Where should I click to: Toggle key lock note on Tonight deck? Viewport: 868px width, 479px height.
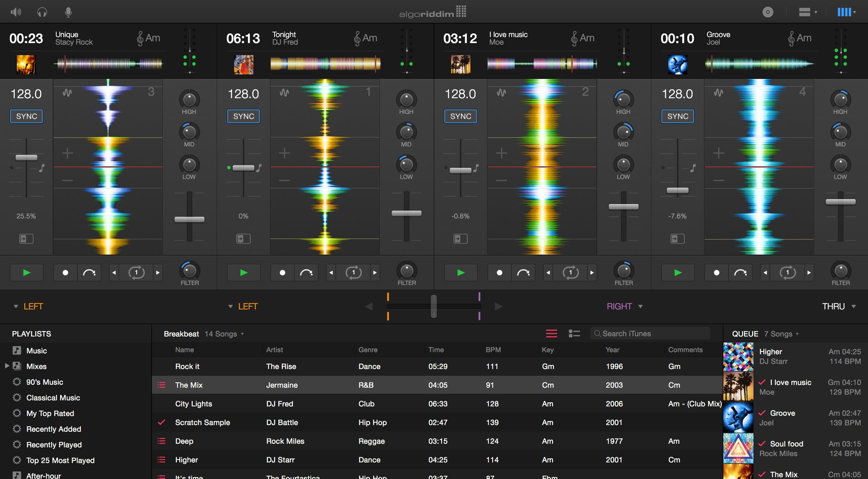tap(259, 168)
